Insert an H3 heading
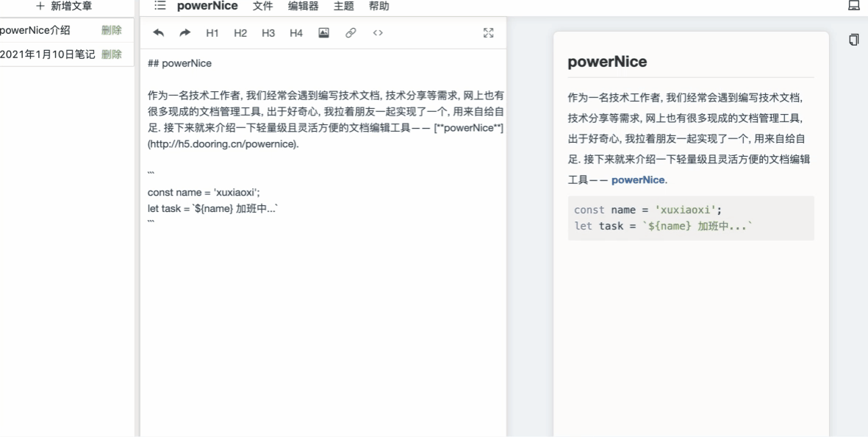868x437 pixels. click(x=268, y=33)
